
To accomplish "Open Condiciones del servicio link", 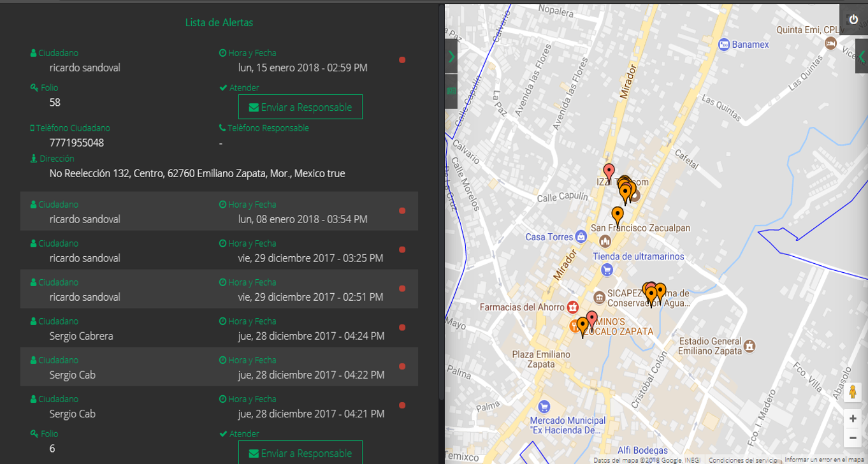I will coord(742,460).
